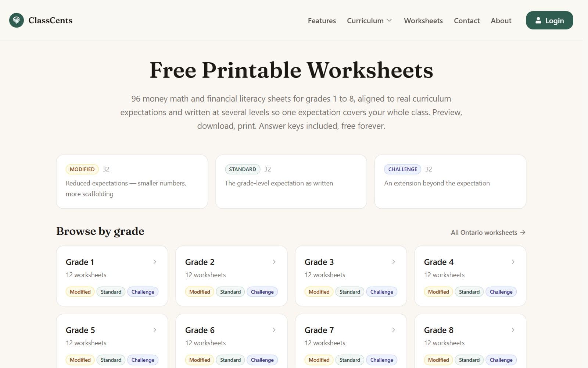Open the Grade 6 title
The height and width of the screenshot is (368, 588).
(200, 330)
